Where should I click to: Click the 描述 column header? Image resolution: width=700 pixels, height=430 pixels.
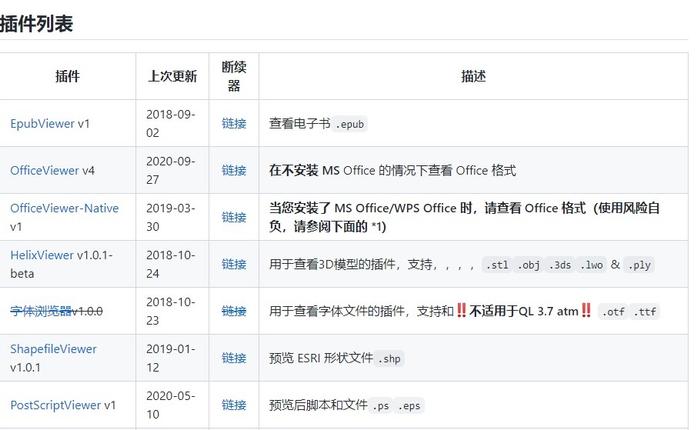(473, 76)
